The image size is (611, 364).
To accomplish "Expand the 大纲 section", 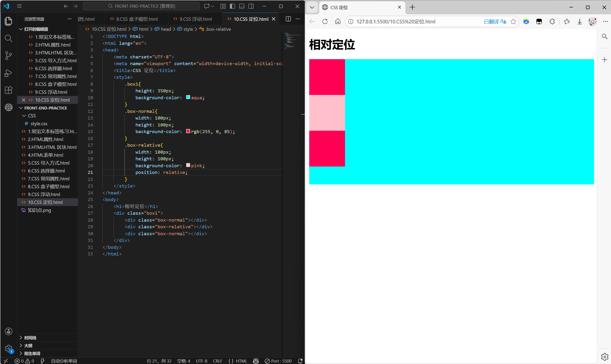I will 28,346.
